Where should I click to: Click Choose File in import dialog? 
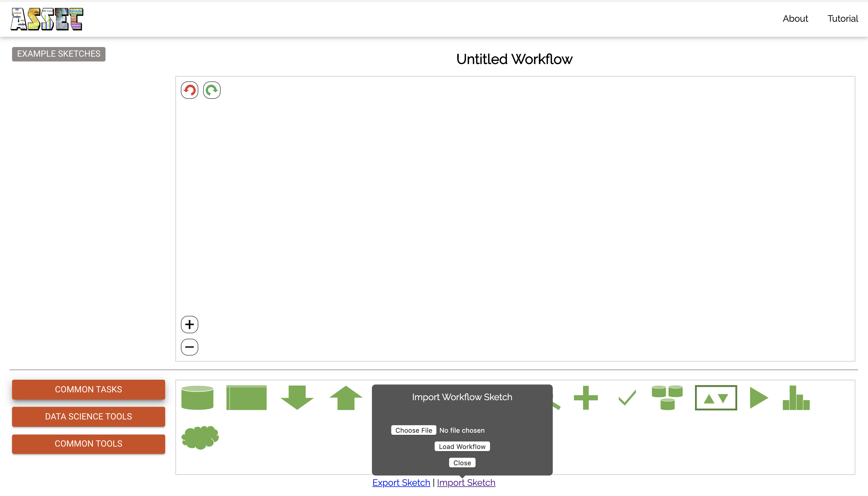(413, 430)
